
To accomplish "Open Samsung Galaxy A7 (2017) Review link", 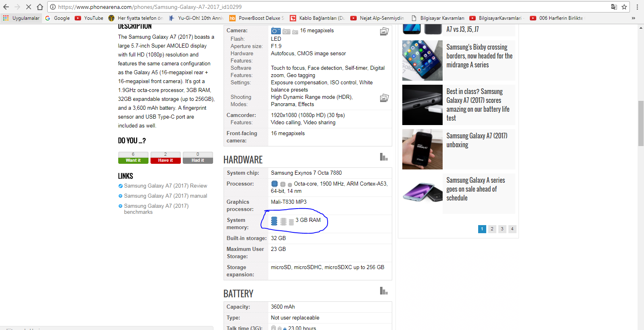I will pyautogui.click(x=165, y=186).
